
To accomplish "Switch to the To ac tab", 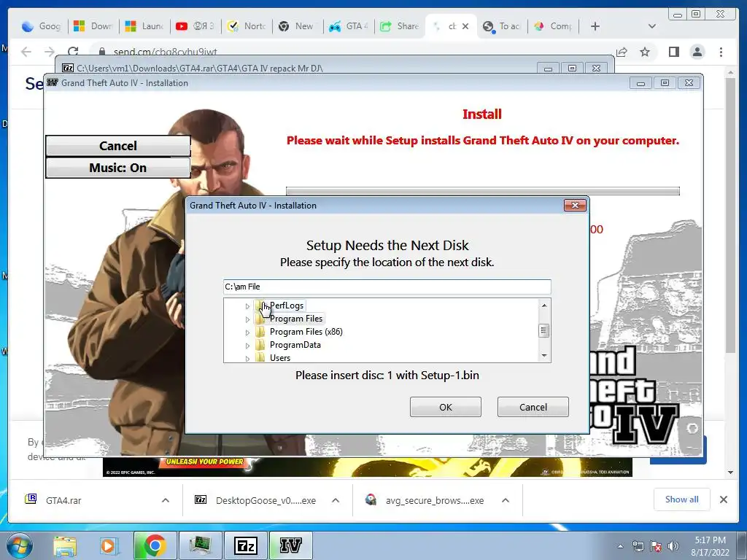I will (502, 26).
